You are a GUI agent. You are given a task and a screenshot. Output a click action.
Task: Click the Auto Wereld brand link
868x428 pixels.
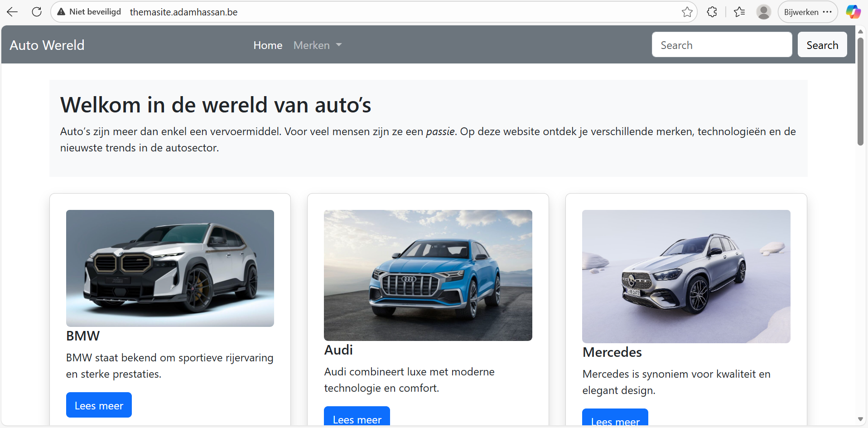47,45
